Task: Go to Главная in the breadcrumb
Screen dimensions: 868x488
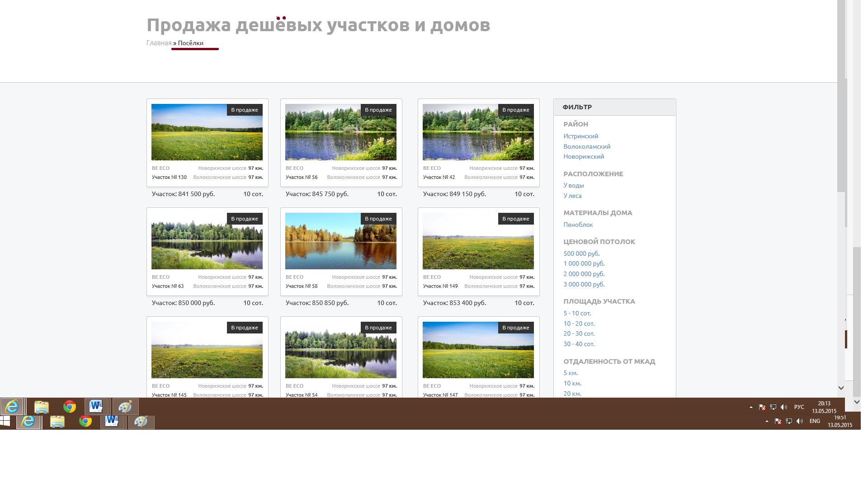Action: [x=159, y=43]
